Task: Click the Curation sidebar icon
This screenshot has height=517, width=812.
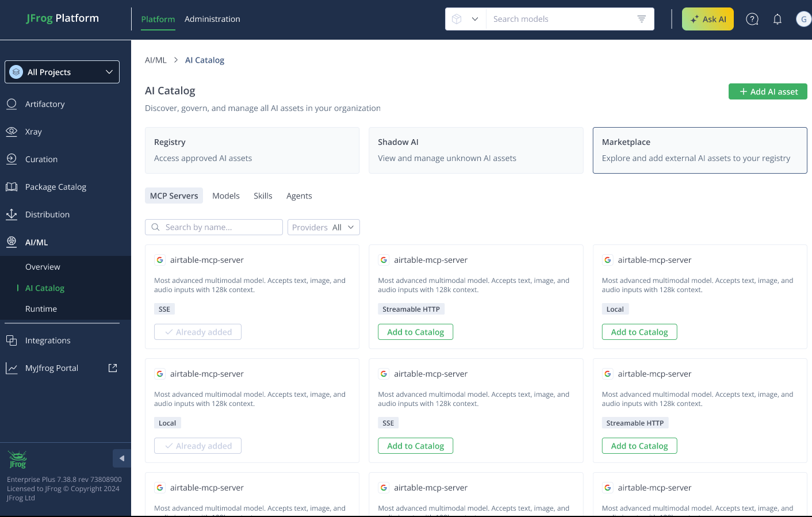Action: click(x=12, y=159)
